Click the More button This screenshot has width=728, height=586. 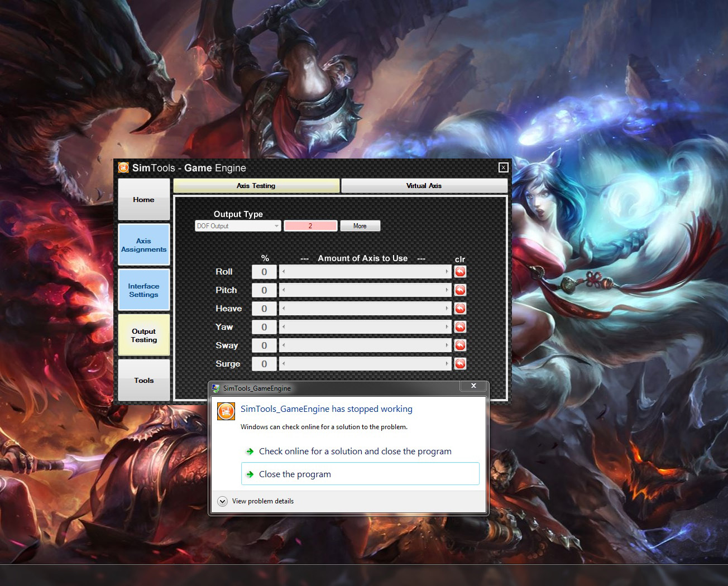[x=360, y=226]
